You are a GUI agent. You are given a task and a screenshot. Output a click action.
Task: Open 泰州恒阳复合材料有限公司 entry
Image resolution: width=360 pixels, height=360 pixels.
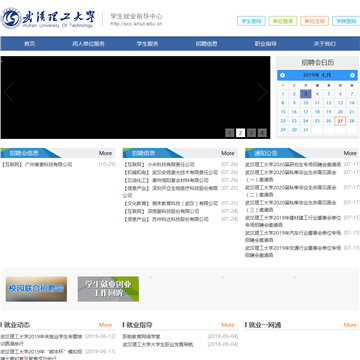[x=166, y=180]
